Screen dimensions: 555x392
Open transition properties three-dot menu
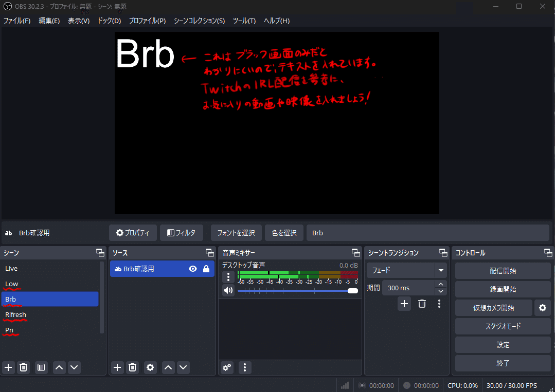click(439, 304)
